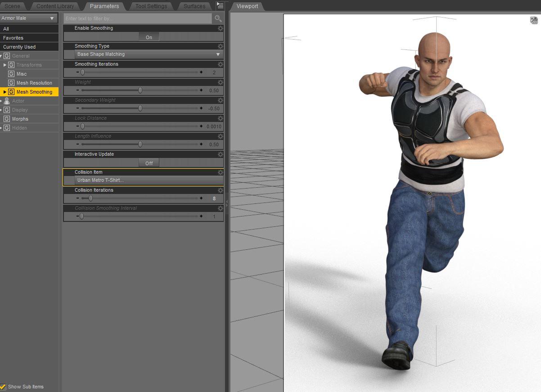Switch to the Surfaces tab
Image resolution: width=541 pixels, height=392 pixels.
point(194,6)
